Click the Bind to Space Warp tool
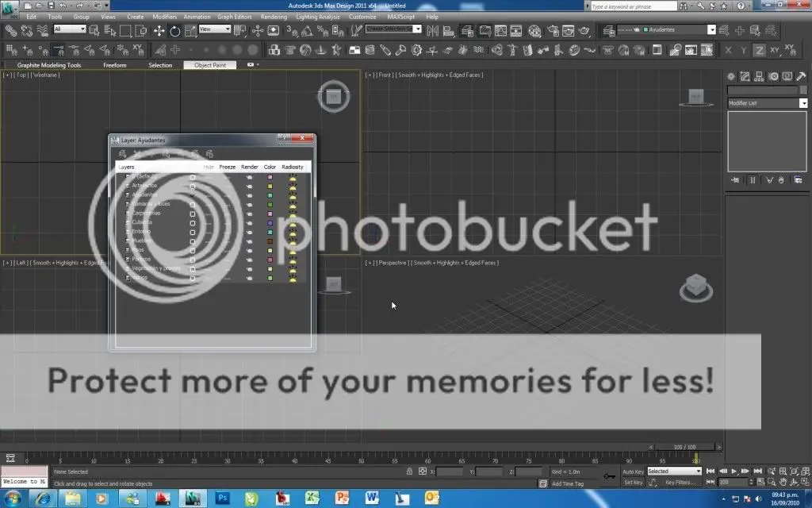The image size is (812, 508). pos(42,31)
